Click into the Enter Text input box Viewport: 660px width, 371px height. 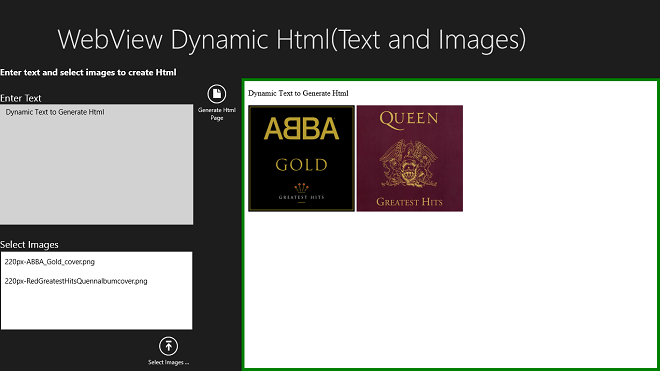point(96,164)
